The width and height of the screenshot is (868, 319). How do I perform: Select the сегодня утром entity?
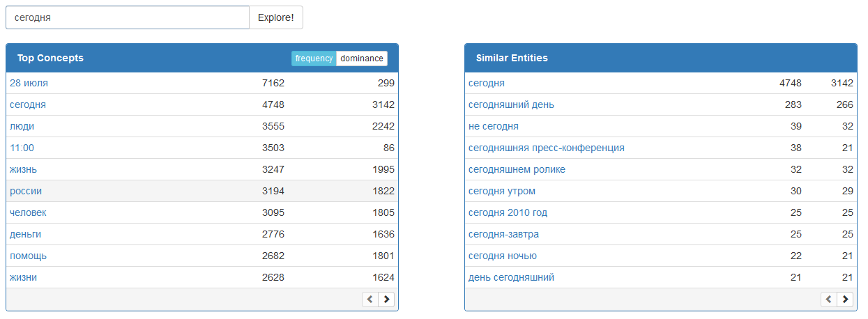point(501,191)
